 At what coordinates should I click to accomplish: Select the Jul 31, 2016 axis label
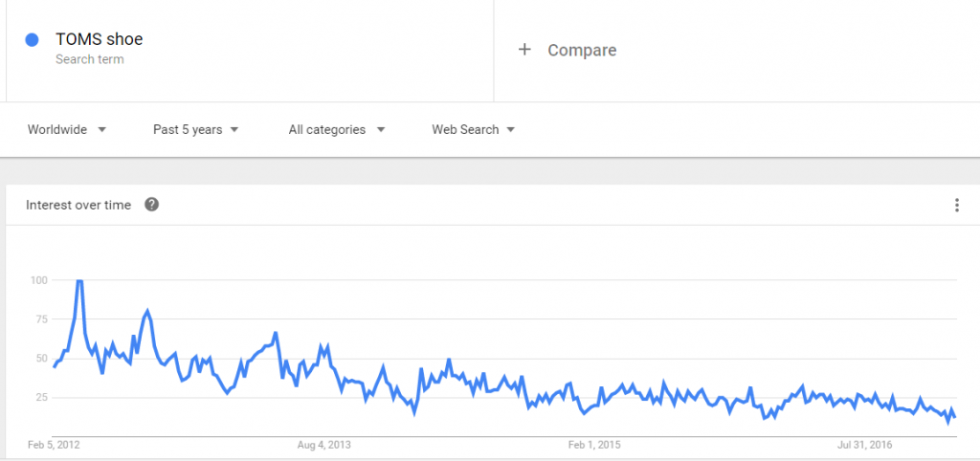(x=865, y=446)
